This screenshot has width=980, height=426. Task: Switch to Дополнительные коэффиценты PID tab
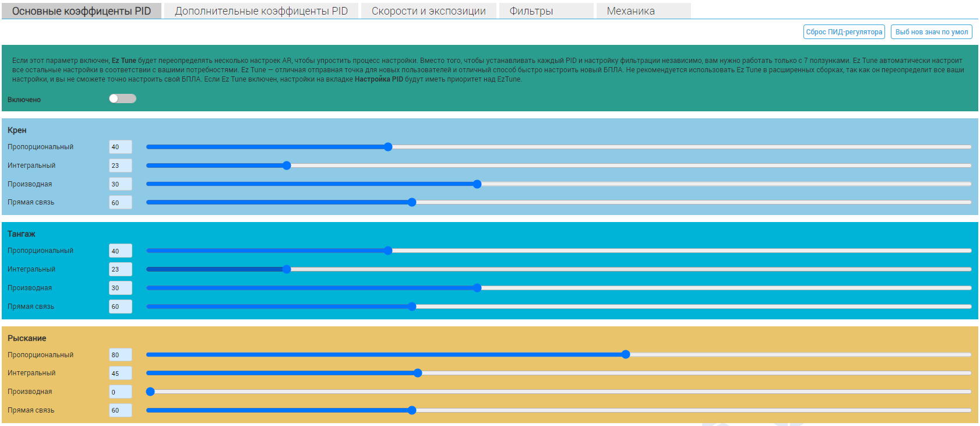coord(261,11)
